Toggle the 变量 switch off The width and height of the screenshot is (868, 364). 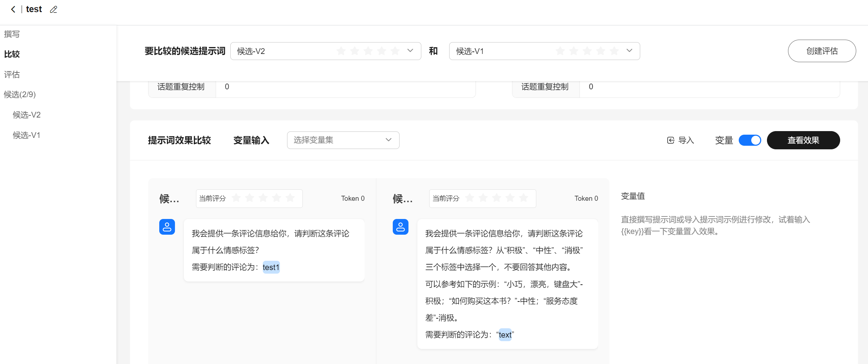click(749, 140)
